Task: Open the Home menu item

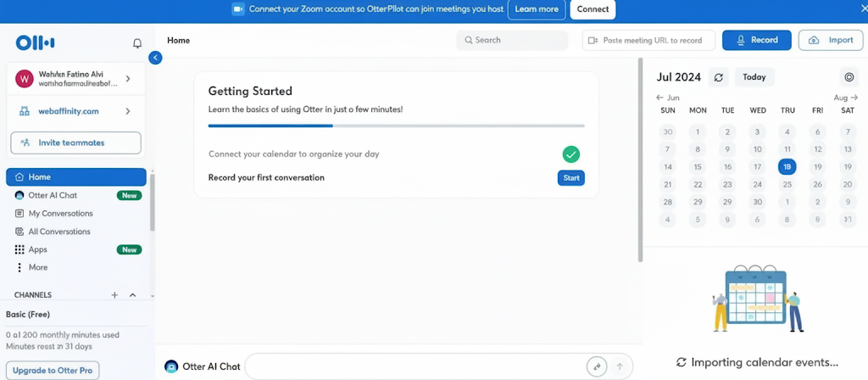Action: pos(76,177)
